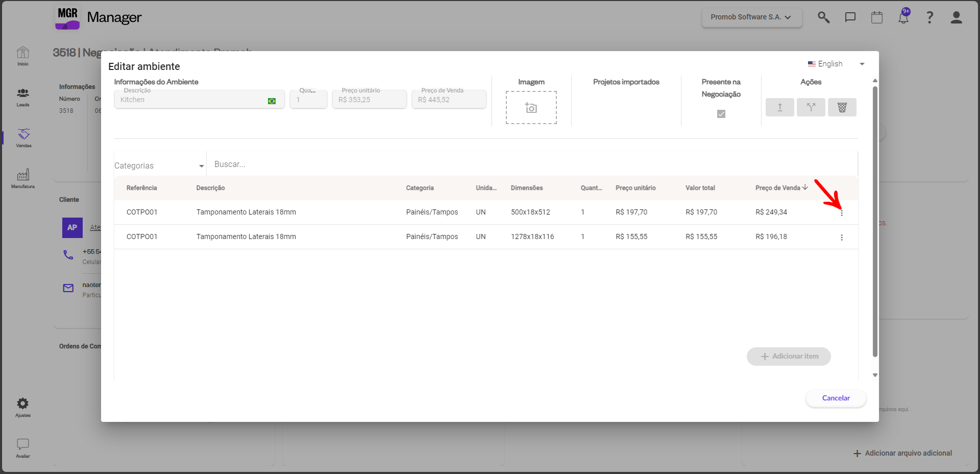This screenshot has width=980, height=474.
Task: Open the user profile icon
Action: coord(956,17)
